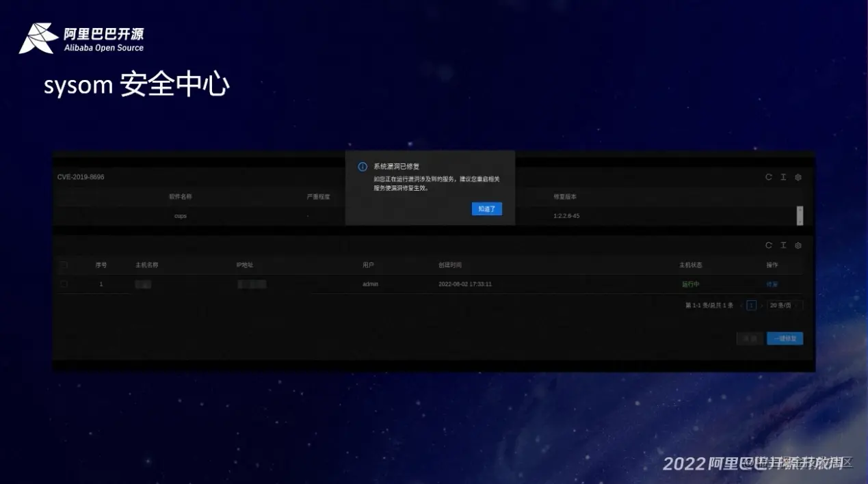Click the CVE-2019-8696 title text
Image resolution: width=868 pixels, height=484 pixels.
coord(81,177)
